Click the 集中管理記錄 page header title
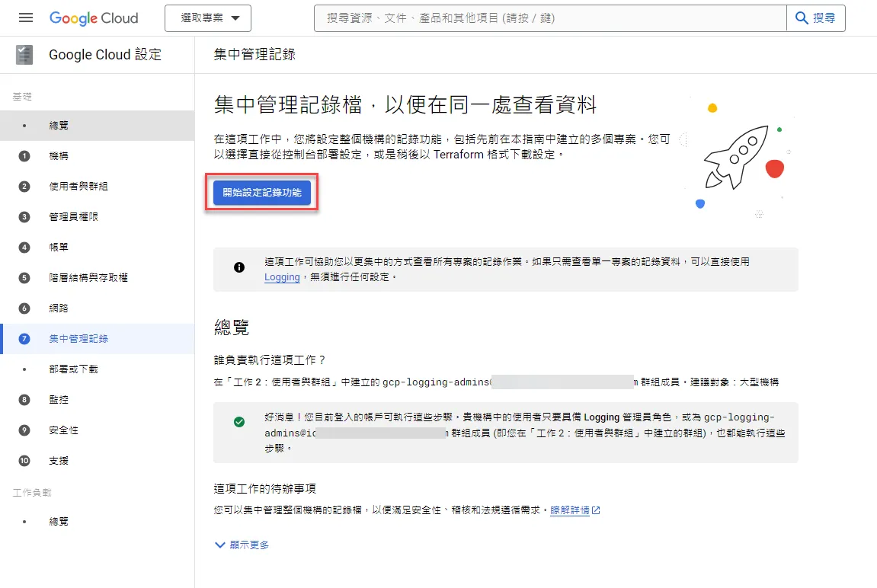877x588 pixels. (x=254, y=54)
